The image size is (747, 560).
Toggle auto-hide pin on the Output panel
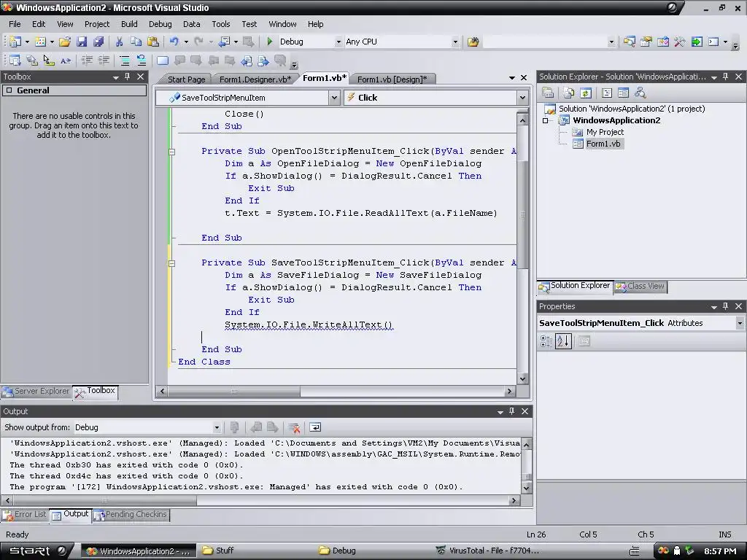coord(512,411)
